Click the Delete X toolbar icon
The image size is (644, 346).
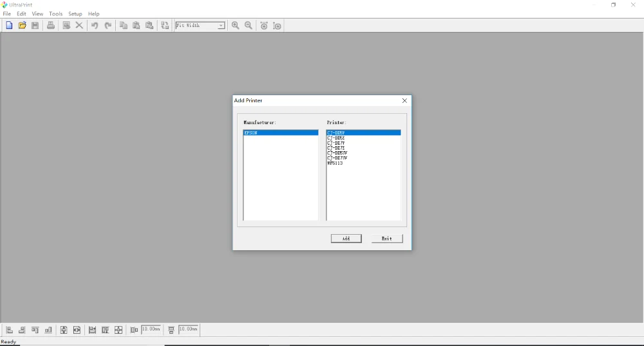coord(79,26)
